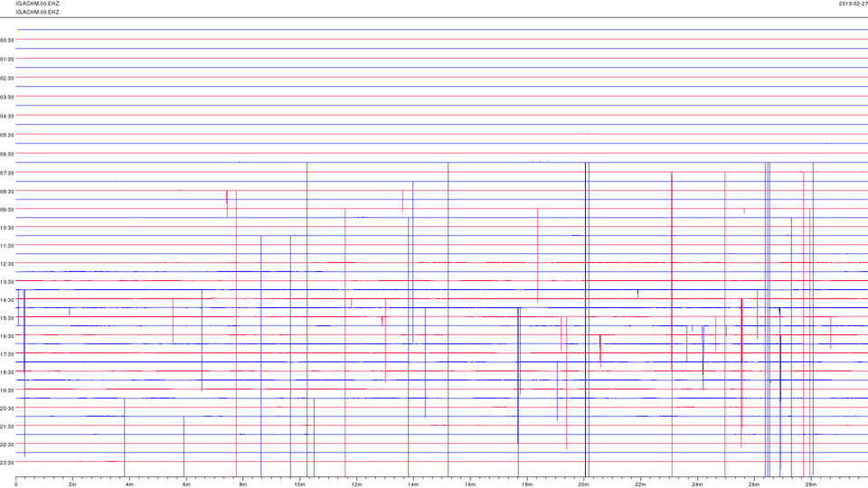Viewport: 868px width, 488px height.
Task: Select the 22:30 time row label
Action: click(x=7, y=445)
